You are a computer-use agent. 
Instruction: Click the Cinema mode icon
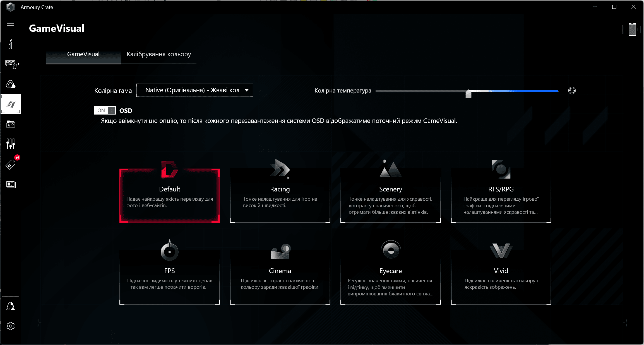click(x=281, y=251)
